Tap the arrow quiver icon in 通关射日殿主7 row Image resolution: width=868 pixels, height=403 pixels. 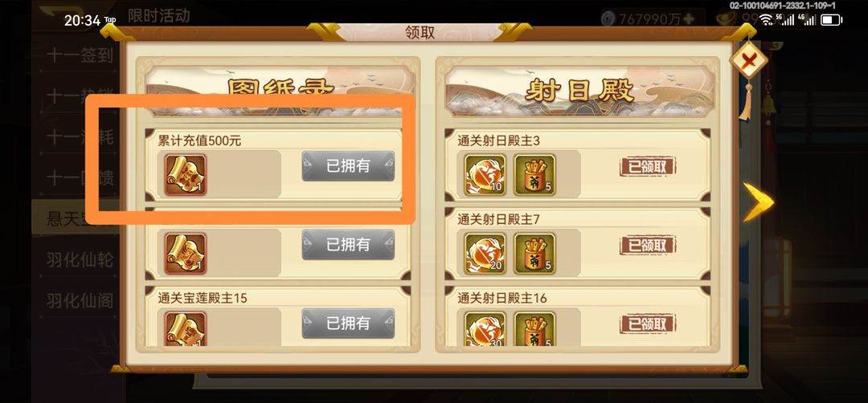tap(534, 253)
